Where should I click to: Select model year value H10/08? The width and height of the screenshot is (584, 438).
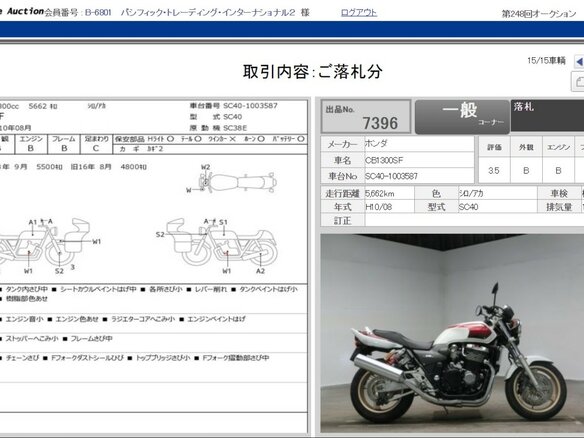coord(378,207)
